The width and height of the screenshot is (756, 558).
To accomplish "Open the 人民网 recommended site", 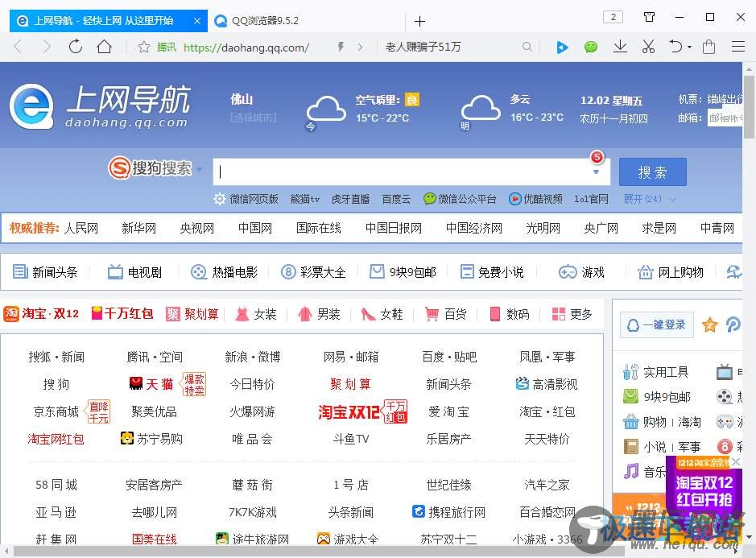I will point(81,228).
